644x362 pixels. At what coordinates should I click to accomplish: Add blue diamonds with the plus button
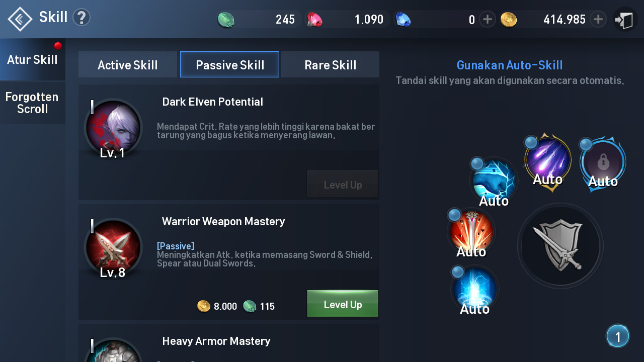coord(487,20)
